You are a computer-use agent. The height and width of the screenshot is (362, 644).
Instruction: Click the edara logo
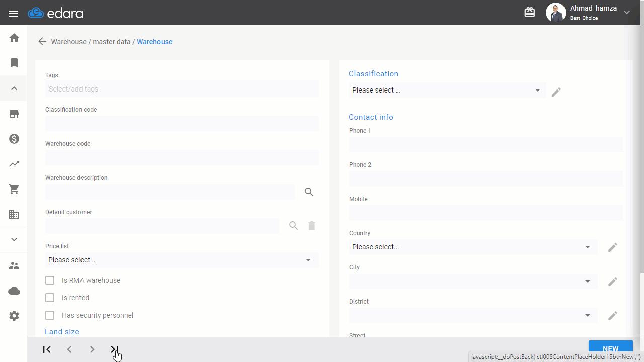[55, 13]
